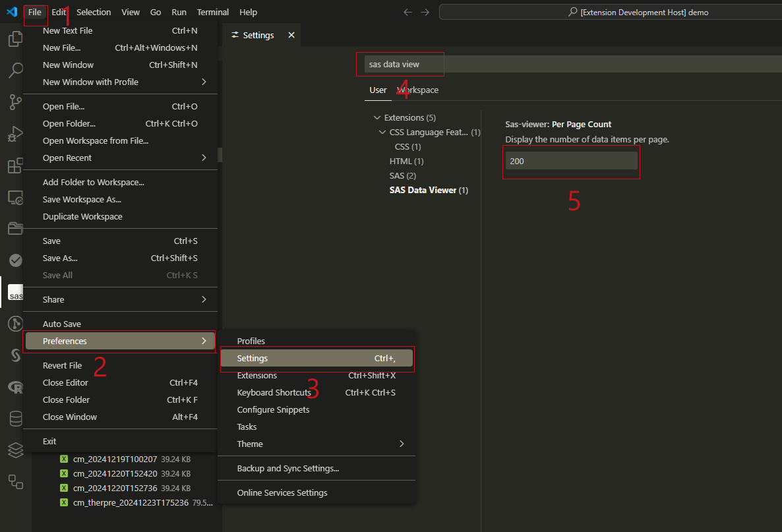
Task: Open the Terminal menu
Action: pos(213,12)
